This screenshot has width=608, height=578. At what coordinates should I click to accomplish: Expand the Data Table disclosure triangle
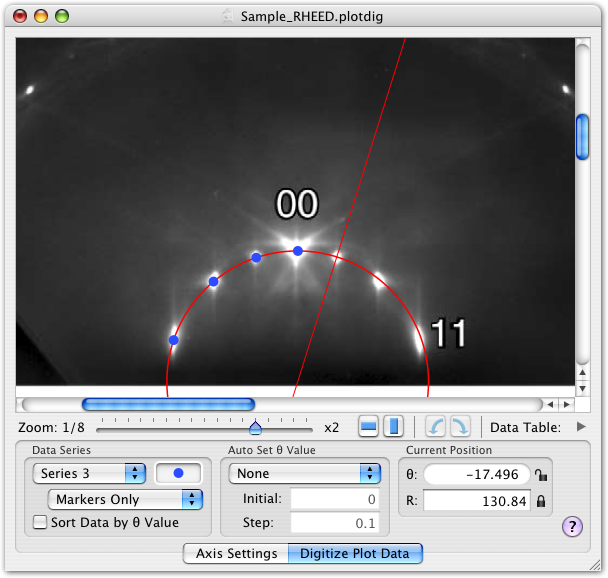pos(581,427)
